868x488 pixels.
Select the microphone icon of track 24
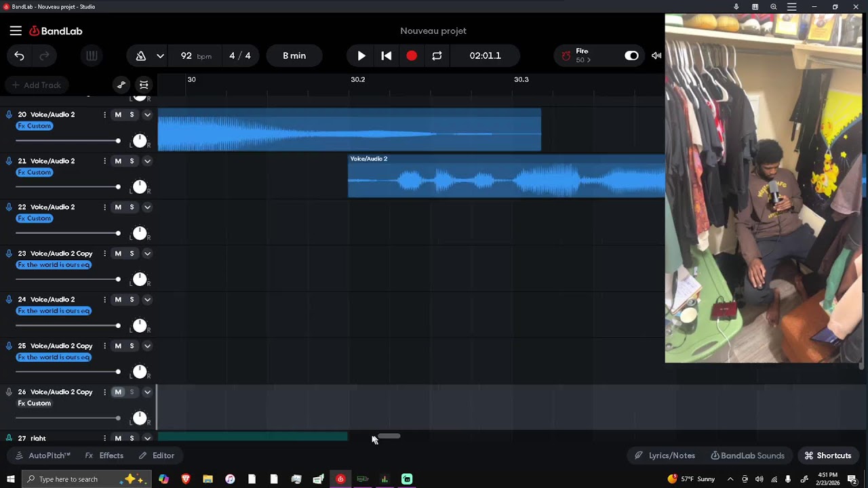click(9, 300)
